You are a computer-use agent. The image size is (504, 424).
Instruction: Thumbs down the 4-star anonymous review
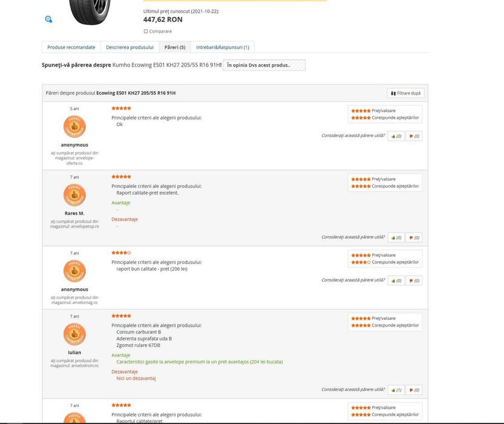click(x=414, y=280)
